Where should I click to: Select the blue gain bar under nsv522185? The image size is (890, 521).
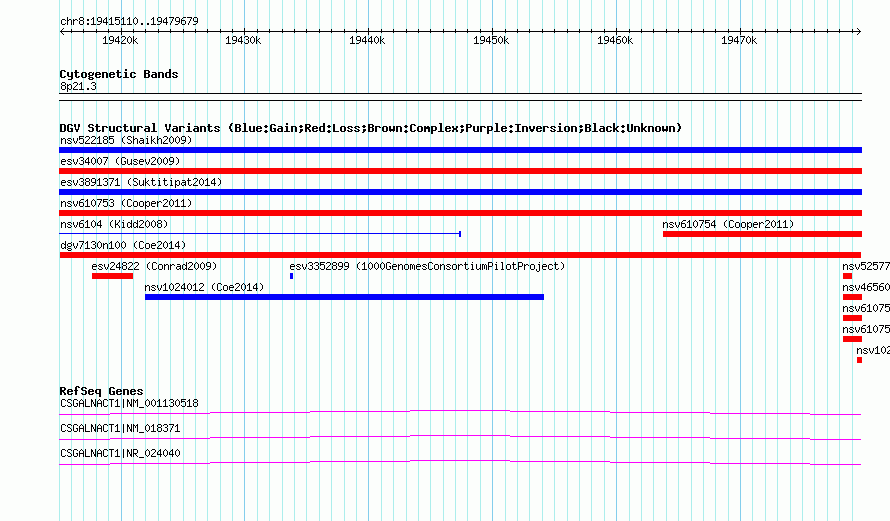pyautogui.click(x=460, y=150)
